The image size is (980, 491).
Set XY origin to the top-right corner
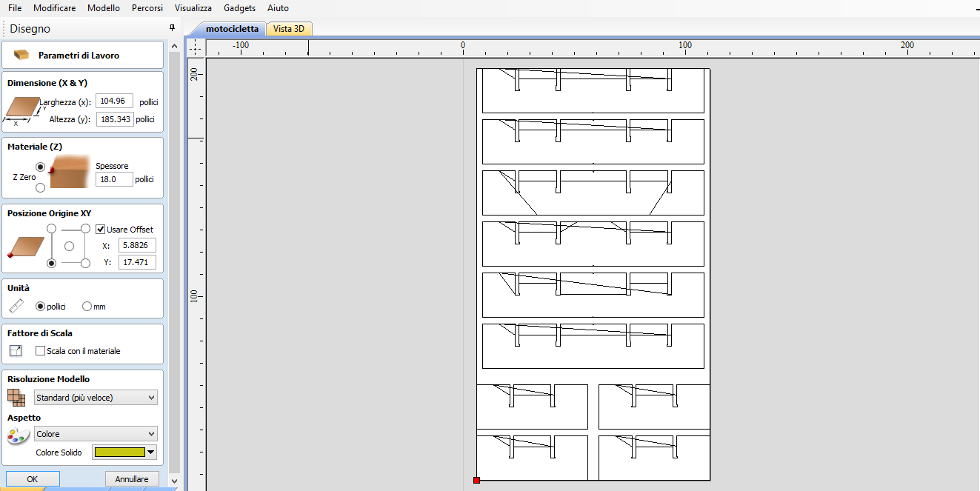pos(86,228)
